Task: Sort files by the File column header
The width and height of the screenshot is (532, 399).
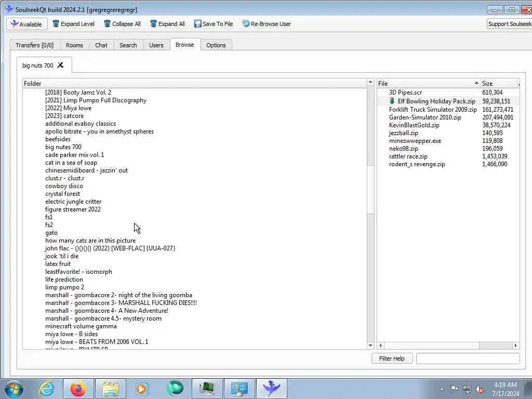Action: (429, 84)
